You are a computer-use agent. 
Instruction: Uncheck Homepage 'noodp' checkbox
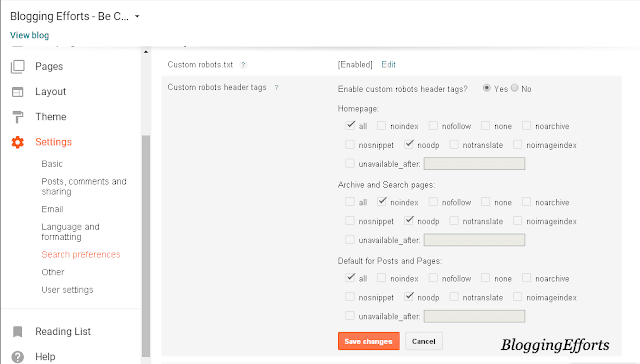coord(409,144)
